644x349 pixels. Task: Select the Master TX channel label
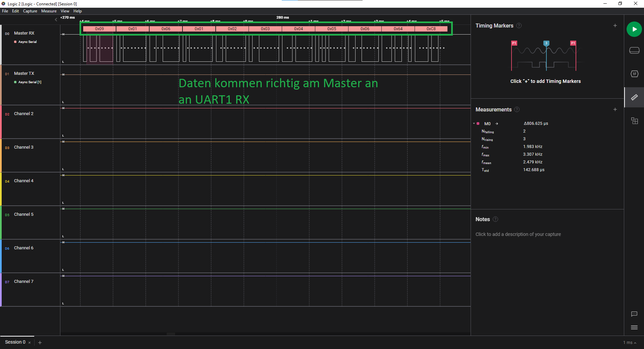pos(24,73)
